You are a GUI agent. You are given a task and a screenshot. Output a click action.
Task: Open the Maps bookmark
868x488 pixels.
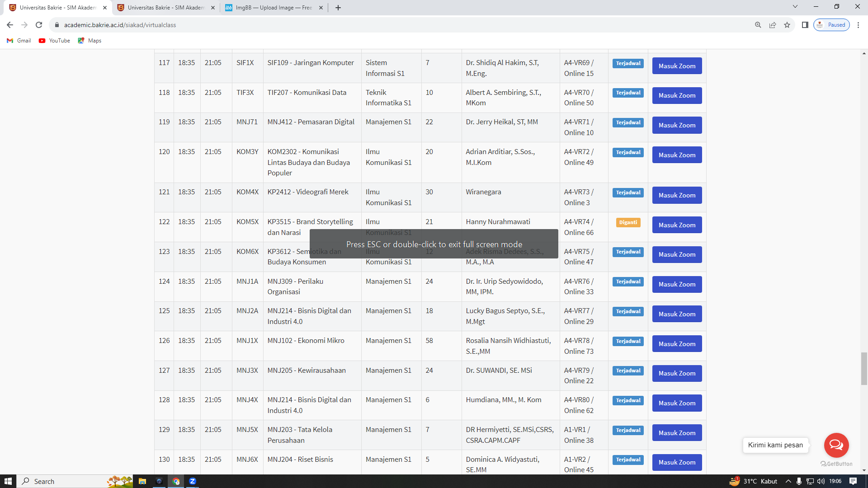pos(90,41)
